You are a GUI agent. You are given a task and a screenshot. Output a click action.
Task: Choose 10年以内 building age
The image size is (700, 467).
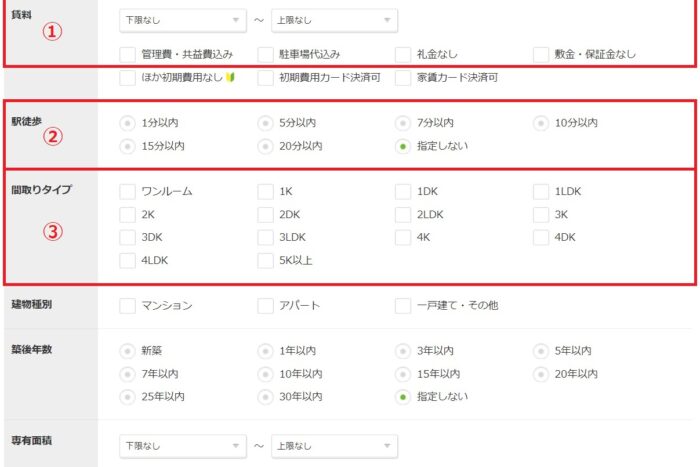(265, 374)
